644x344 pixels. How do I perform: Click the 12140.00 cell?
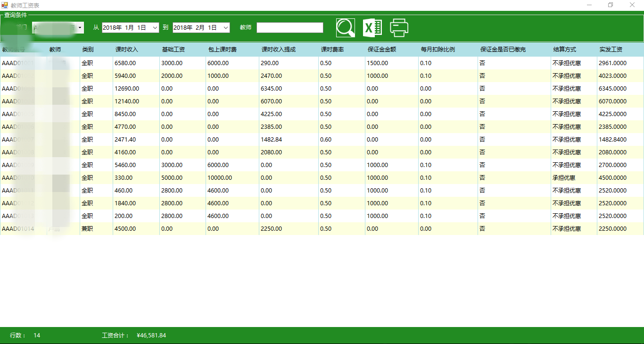[x=136, y=101]
